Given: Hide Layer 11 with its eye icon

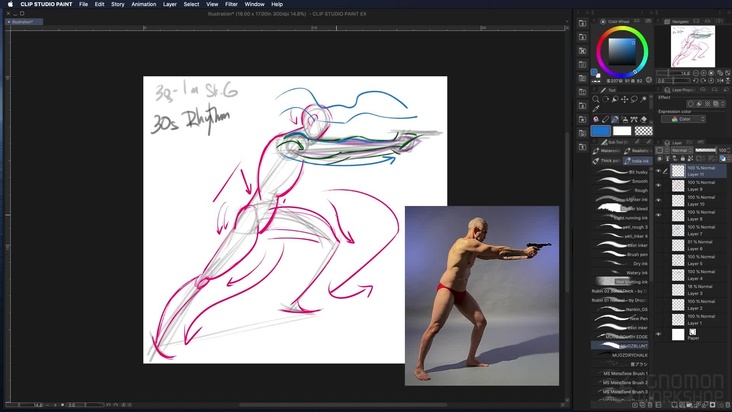Looking at the screenshot, I should [x=659, y=171].
